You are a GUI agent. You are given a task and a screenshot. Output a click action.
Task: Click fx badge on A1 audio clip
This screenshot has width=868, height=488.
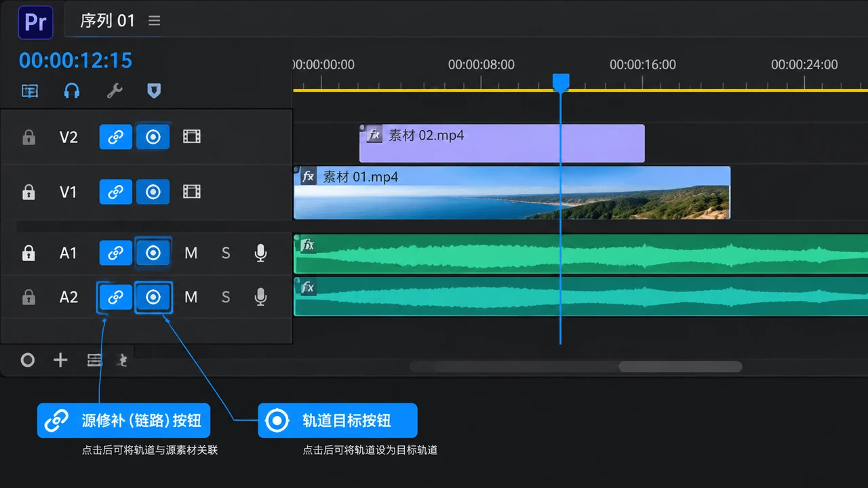[x=308, y=245]
